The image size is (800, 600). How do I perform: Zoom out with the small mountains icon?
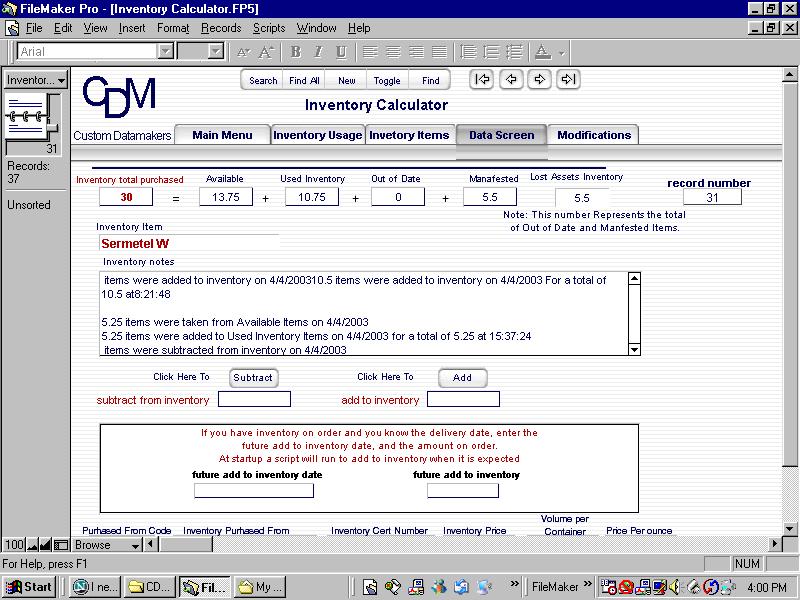tap(33, 545)
